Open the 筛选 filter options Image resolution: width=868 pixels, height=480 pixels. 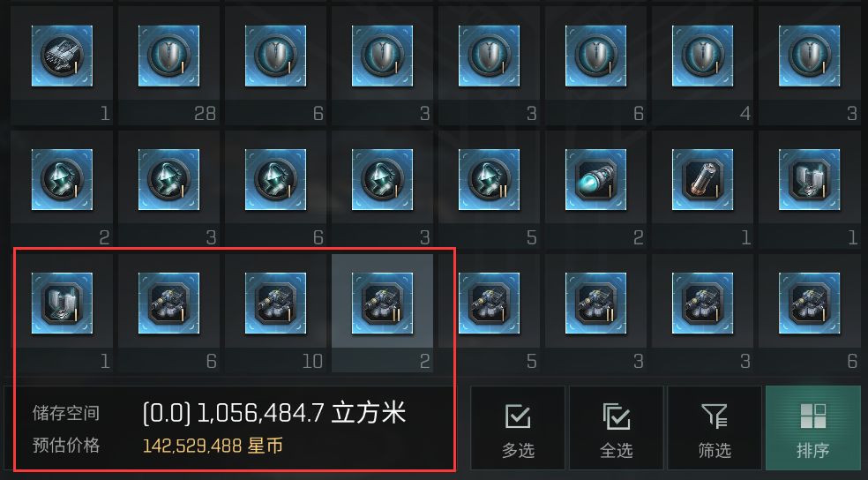[x=715, y=428]
